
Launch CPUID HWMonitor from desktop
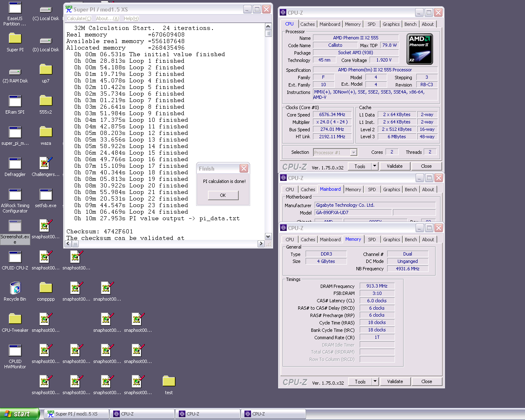15,357
